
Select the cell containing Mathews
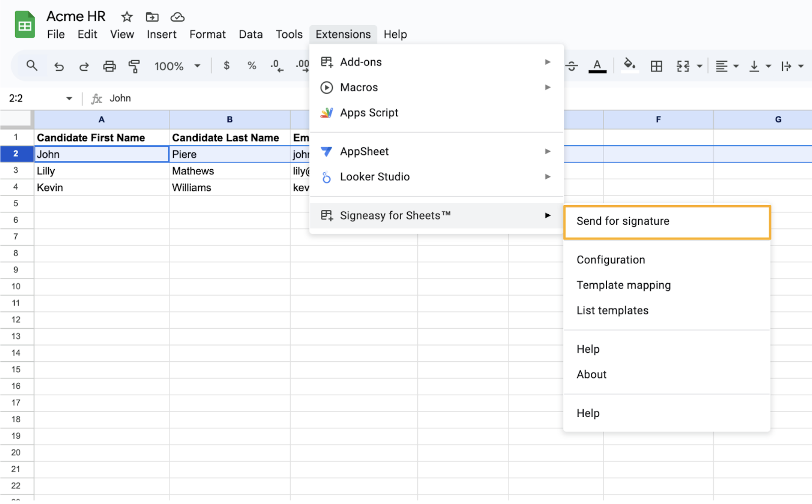tap(229, 170)
